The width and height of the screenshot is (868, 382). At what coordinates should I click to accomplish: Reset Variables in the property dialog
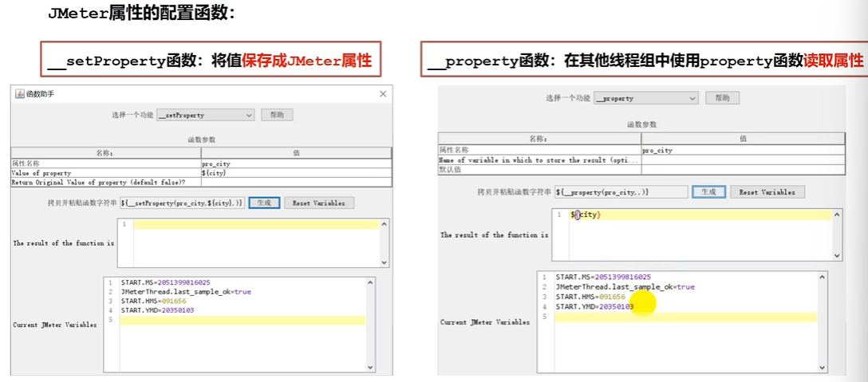[767, 191]
